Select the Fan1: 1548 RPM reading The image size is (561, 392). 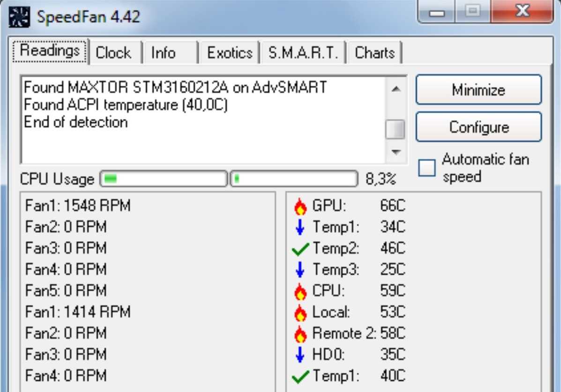pyautogui.click(x=78, y=206)
